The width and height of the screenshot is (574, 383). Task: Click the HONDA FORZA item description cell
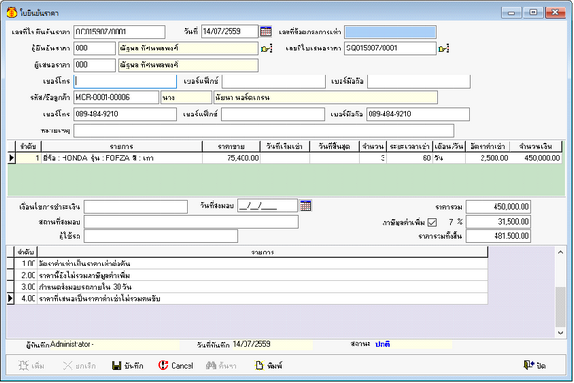pos(122,158)
